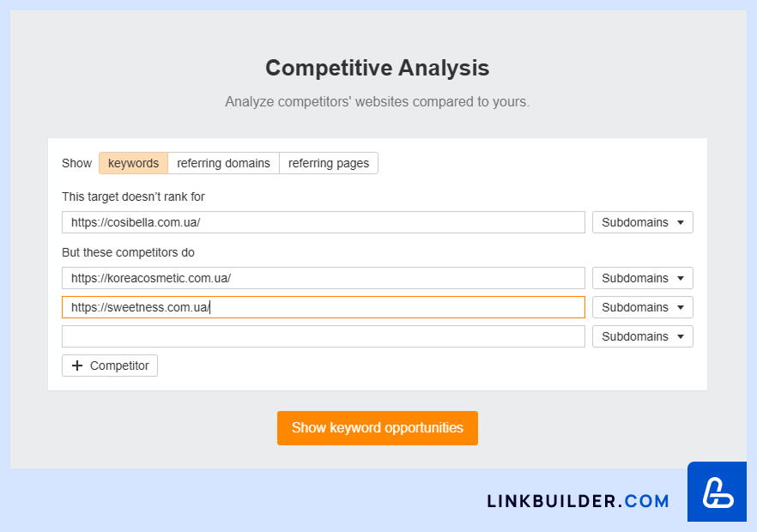Click the arrow icon beside sweetness Subdomains
The width and height of the screenshot is (757, 532).
pos(681,307)
